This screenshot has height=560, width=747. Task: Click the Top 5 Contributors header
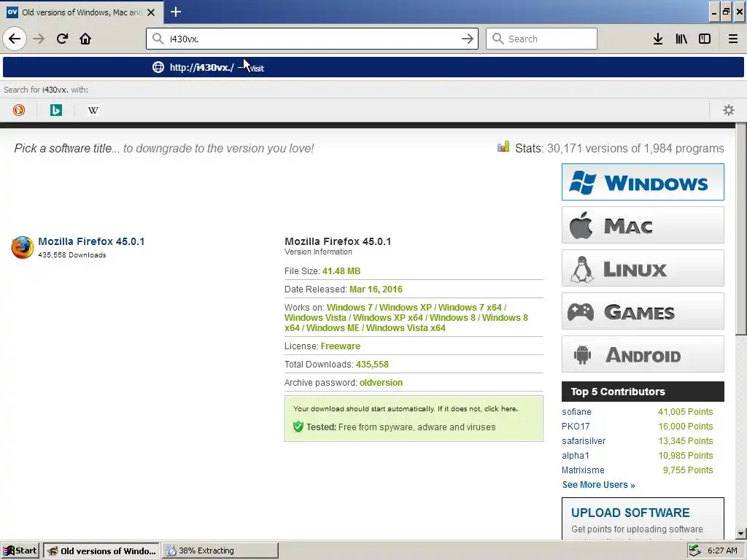click(x=643, y=392)
